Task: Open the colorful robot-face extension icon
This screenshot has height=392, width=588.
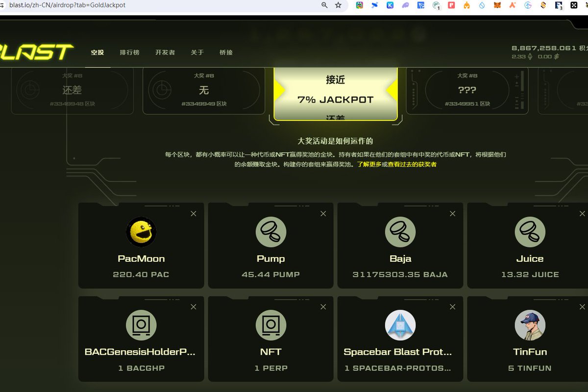Action: tap(359, 5)
